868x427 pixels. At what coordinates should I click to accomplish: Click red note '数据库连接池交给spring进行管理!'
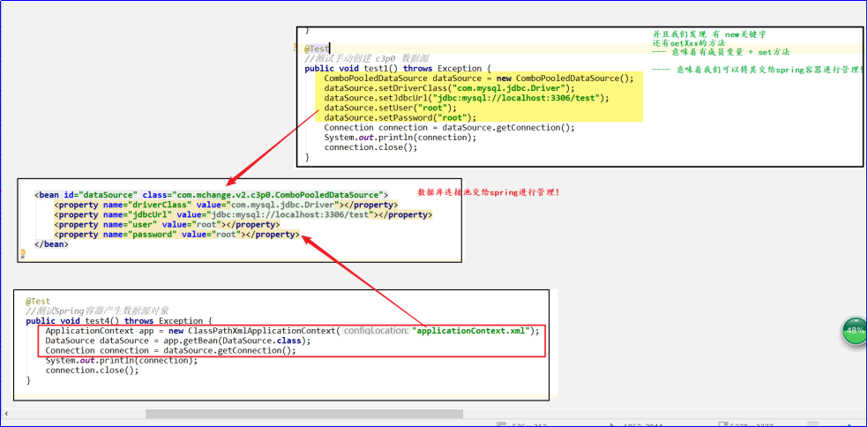pyautogui.click(x=489, y=192)
